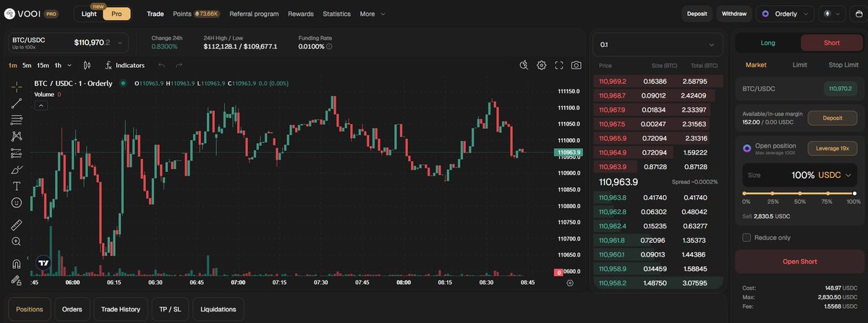The height and width of the screenshot is (323, 868).
Task: Switch to Light mode toggle
Action: tap(88, 14)
